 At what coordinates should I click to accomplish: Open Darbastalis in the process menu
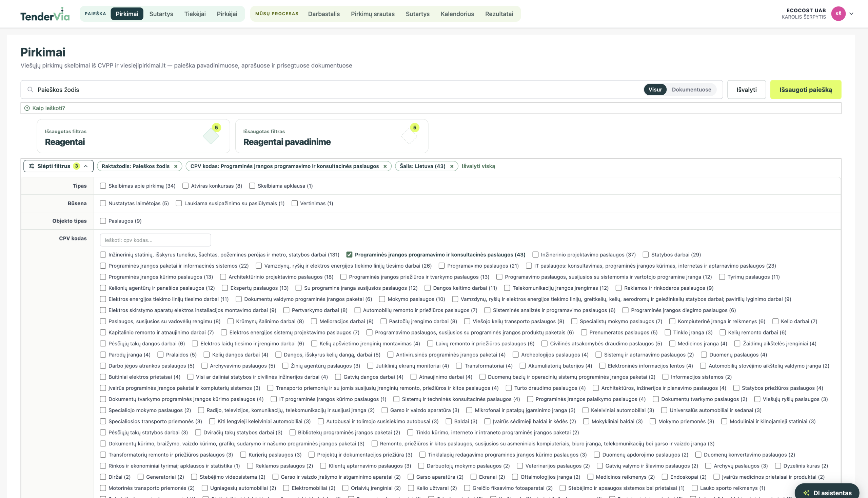click(x=324, y=14)
